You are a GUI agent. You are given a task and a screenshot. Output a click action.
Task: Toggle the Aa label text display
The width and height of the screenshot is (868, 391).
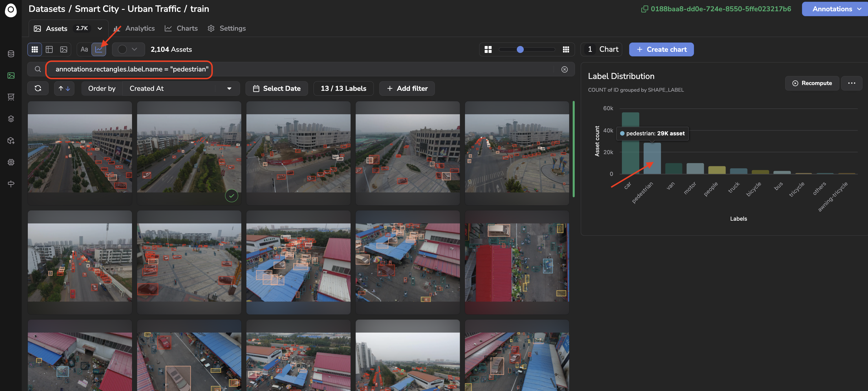click(84, 49)
